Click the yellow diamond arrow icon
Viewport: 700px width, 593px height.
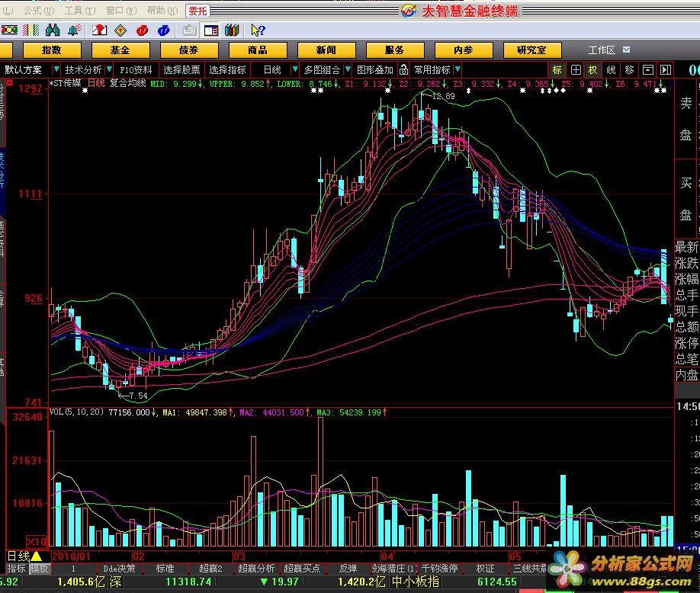point(120,30)
